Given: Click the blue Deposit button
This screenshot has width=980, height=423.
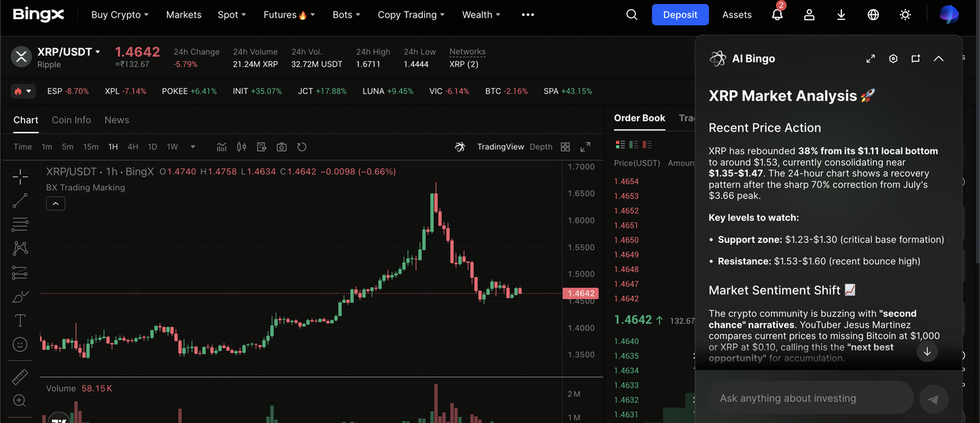Looking at the screenshot, I should click(680, 15).
